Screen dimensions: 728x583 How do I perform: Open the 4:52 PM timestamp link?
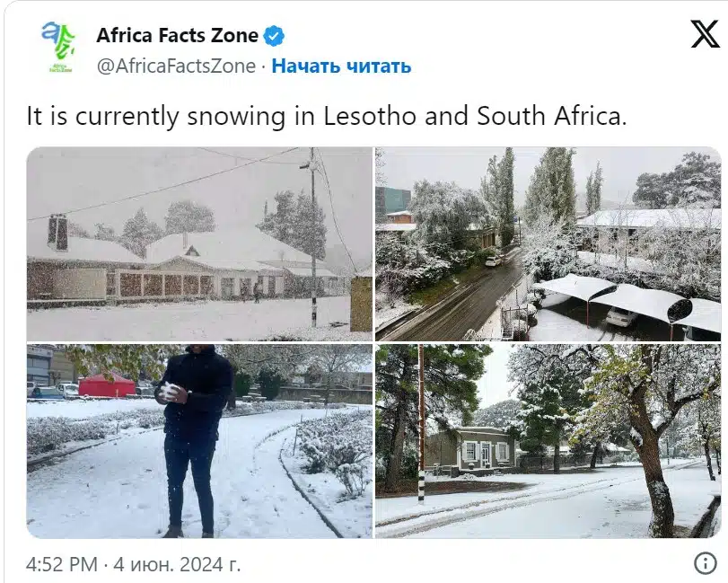pyautogui.click(x=62, y=564)
